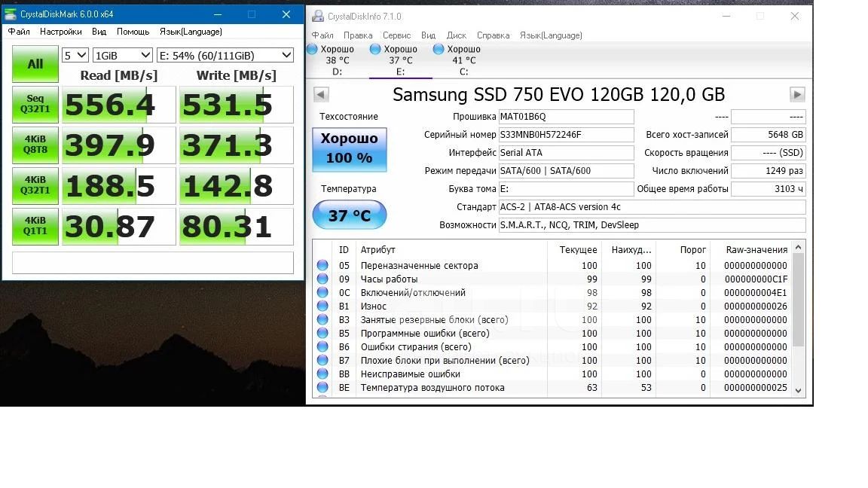
Task: Open the test count dropdown showing 5
Action: point(75,55)
